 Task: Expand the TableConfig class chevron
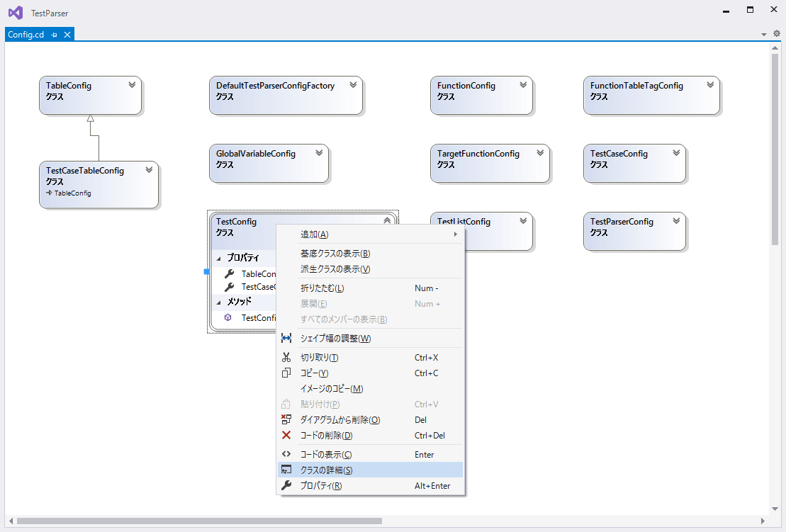point(132,83)
